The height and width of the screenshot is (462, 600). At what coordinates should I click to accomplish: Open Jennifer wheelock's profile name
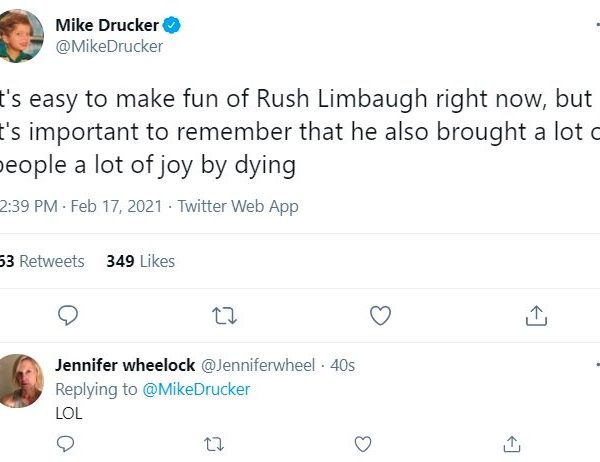click(x=125, y=366)
